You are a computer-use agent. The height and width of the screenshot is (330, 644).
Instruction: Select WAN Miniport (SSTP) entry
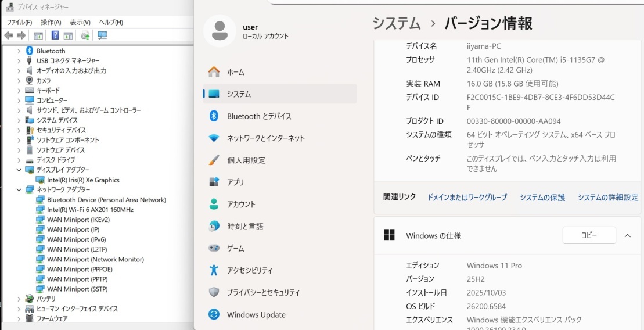coord(77,289)
